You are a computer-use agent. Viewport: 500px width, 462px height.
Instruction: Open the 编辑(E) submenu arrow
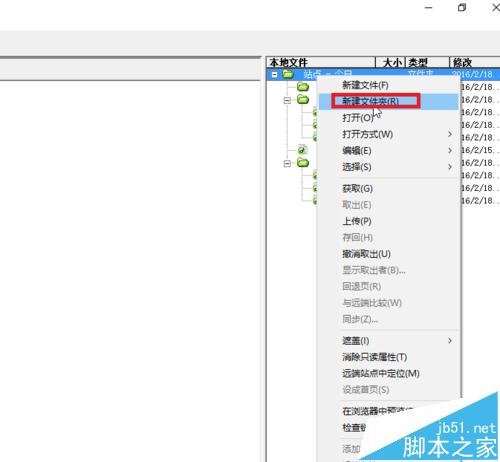[450, 151]
